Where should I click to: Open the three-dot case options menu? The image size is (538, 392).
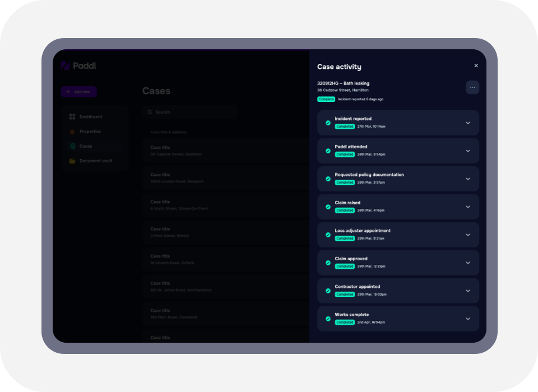[472, 87]
